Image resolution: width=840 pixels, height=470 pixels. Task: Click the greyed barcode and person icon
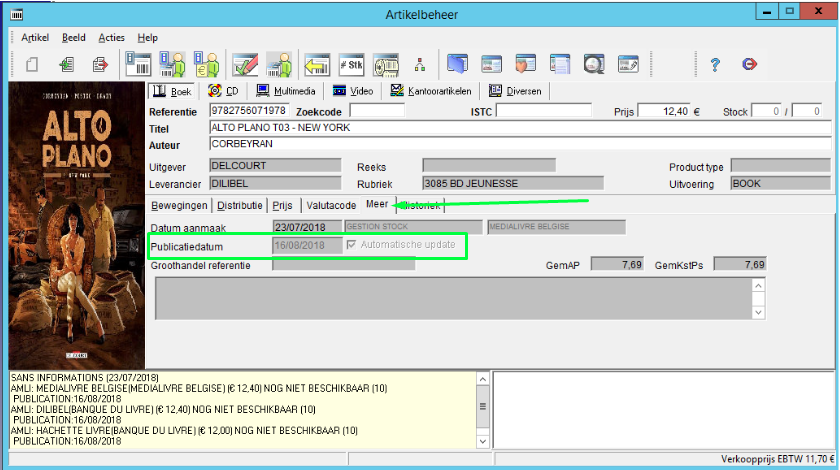point(279,64)
